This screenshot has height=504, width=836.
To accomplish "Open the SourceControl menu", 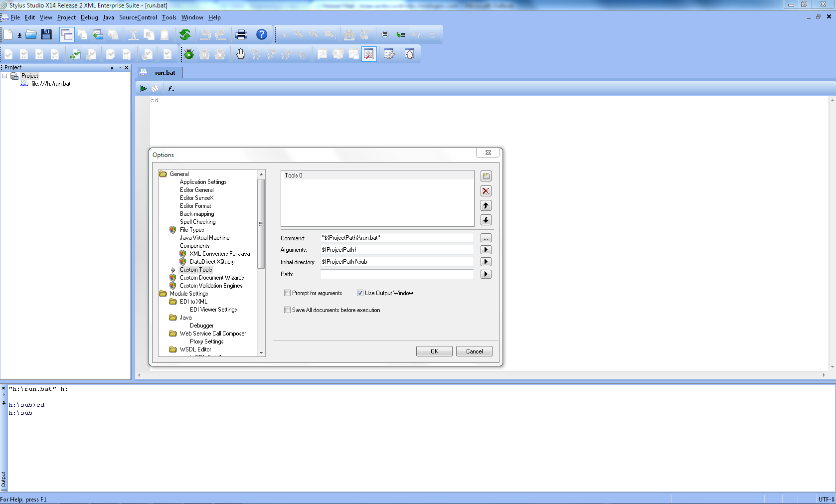I will pyautogui.click(x=138, y=17).
